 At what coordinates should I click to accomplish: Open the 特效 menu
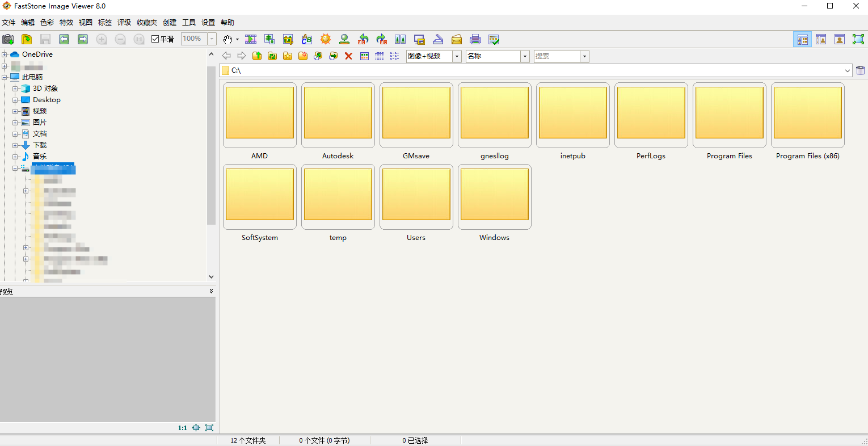pos(66,23)
